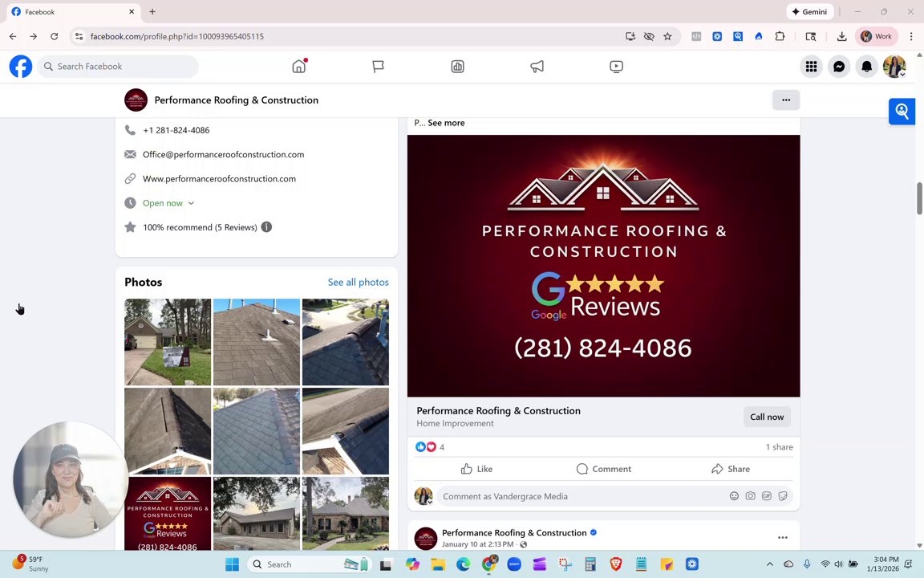The height and width of the screenshot is (578, 924).
Task: Open the 59°F Sunny weather widget
Action: tap(30, 564)
